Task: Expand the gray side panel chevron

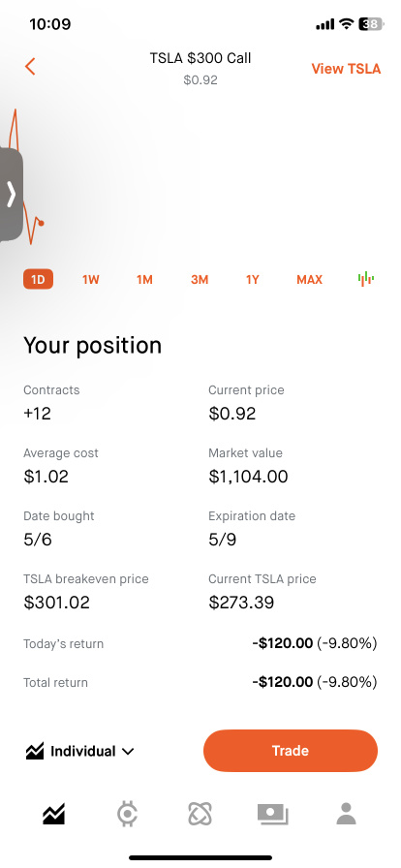Action: point(11,195)
